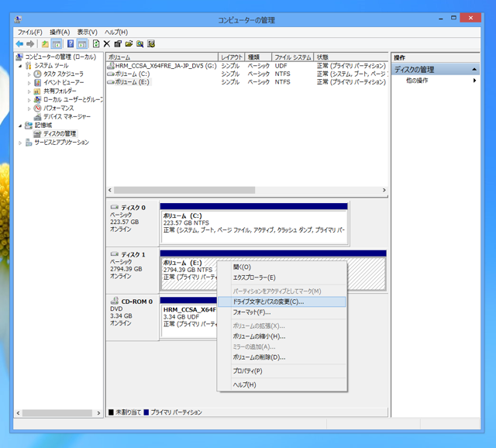Click the blue Help question mark icon
496x448 pixels.
point(71,44)
